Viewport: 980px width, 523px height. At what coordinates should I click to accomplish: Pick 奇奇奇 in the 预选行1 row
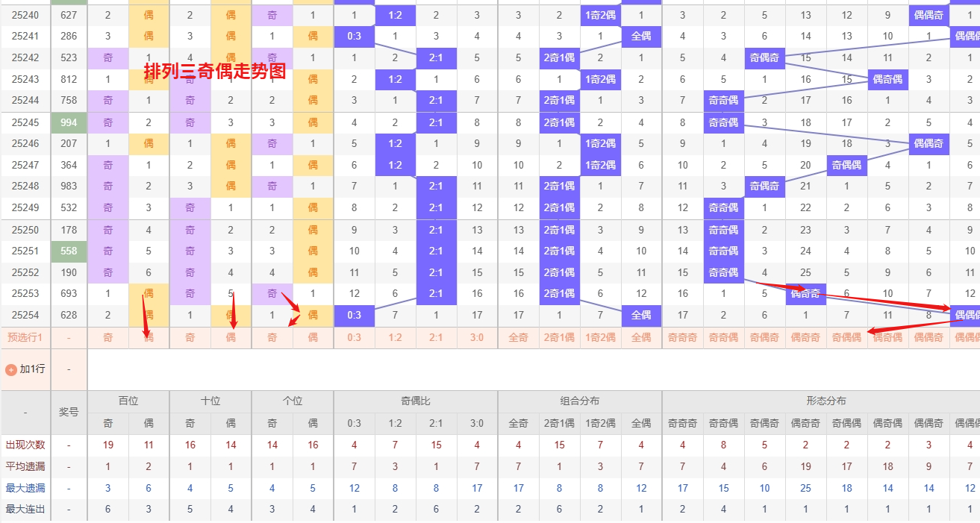tap(683, 337)
